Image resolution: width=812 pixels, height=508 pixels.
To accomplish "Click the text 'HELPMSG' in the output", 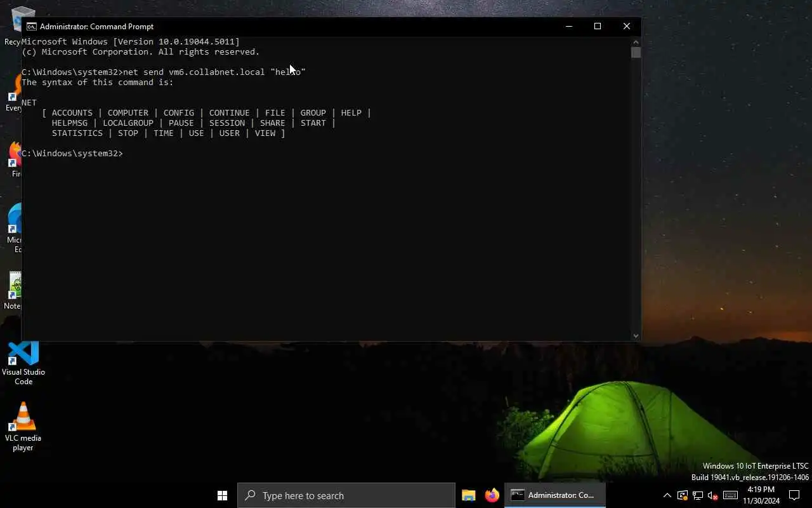I will [x=70, y=123].
